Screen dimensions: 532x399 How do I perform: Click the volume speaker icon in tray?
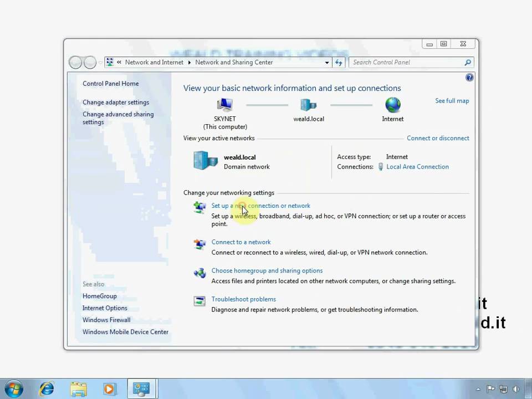[x=516, y=389]
